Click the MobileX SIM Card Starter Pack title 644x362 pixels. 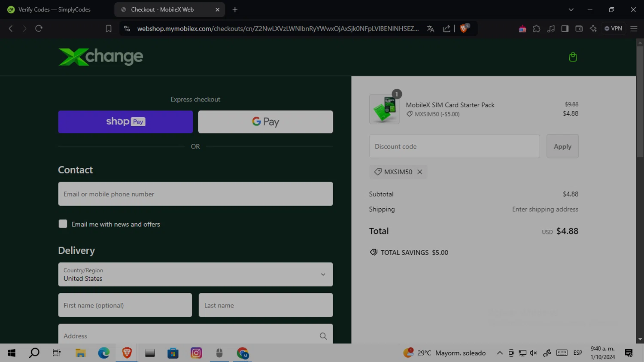point(450,105)
